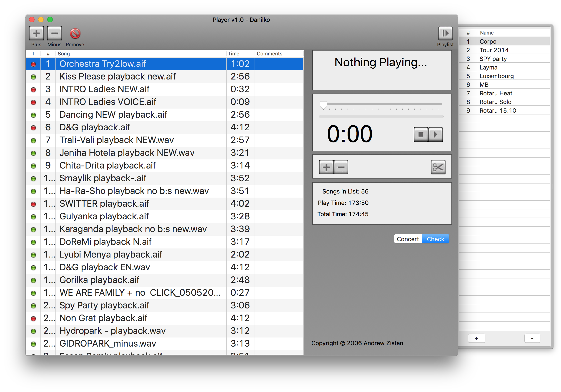Screen dimensions: 561x392
Task: Click the red Remove icon
Action: click(75, 33)
